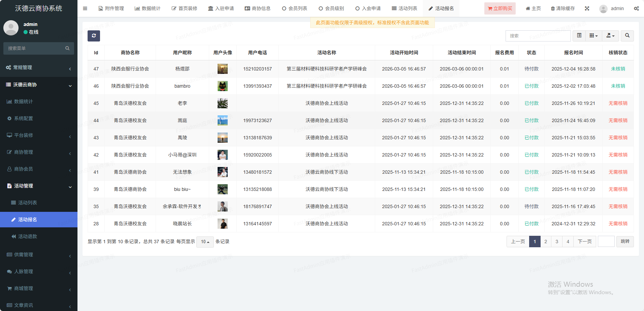Click the fullscreen expand icon
This screenshot has height=311, width=644.
[x=587, y=8]
